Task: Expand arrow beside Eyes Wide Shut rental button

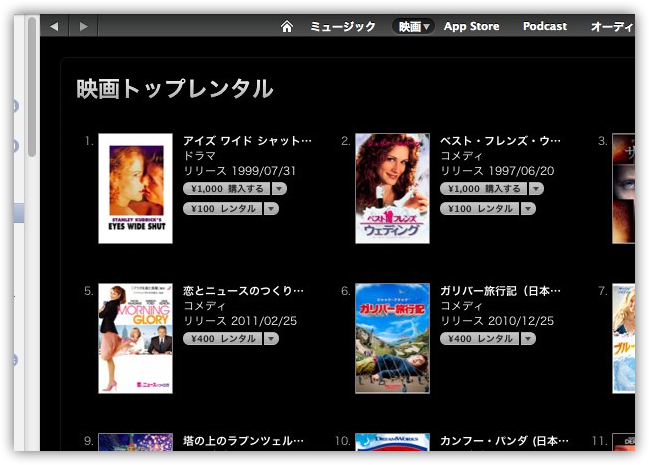Action: 272,209
